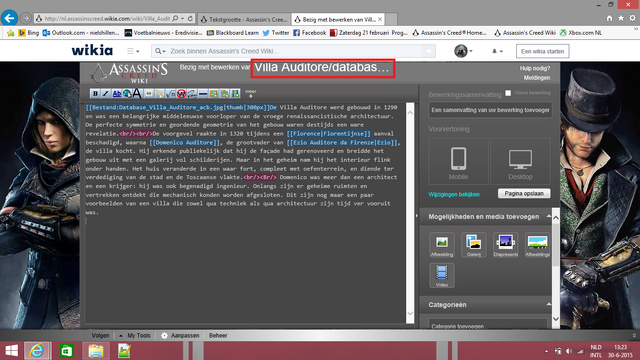Open browser home icon

click(609, 18)
